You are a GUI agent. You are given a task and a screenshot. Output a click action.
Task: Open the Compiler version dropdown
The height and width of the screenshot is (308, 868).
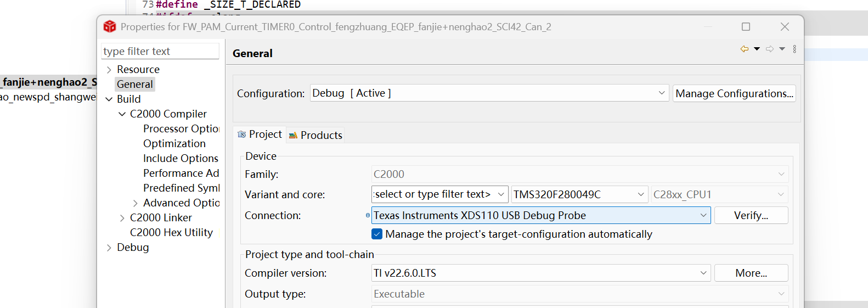tap(541, 273)
